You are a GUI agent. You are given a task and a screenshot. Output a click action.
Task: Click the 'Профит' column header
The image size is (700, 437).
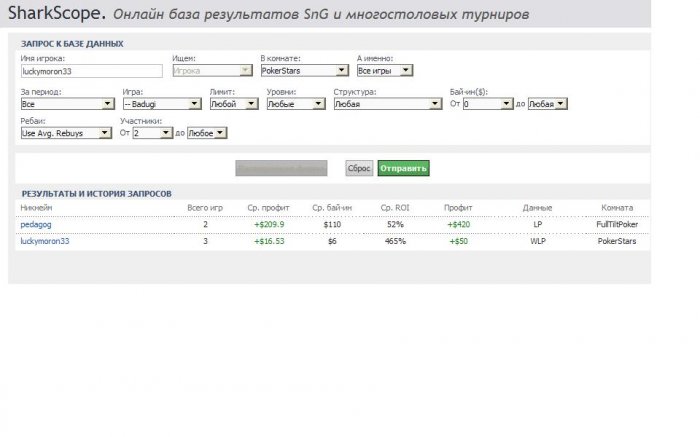point(458,208)
